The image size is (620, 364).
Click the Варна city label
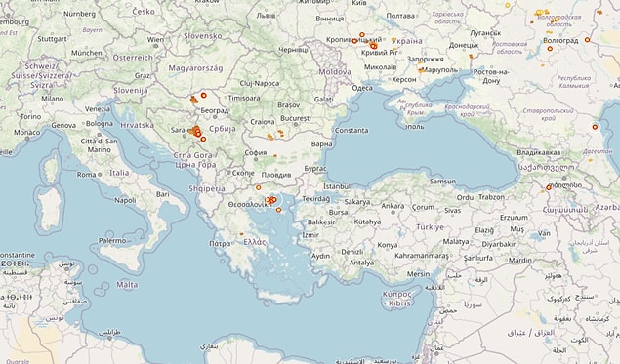click(x=321, y=144)
